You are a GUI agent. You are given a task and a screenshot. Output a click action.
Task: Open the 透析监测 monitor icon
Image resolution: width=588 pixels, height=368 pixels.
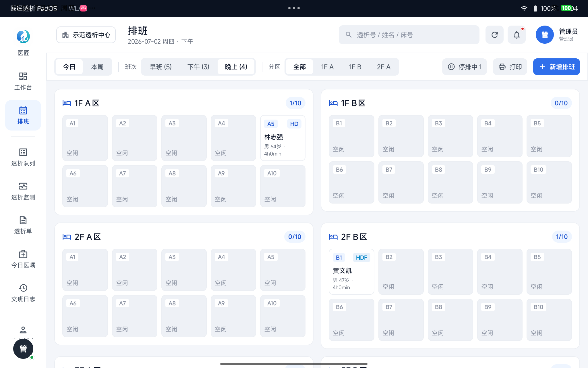(23, 186)
